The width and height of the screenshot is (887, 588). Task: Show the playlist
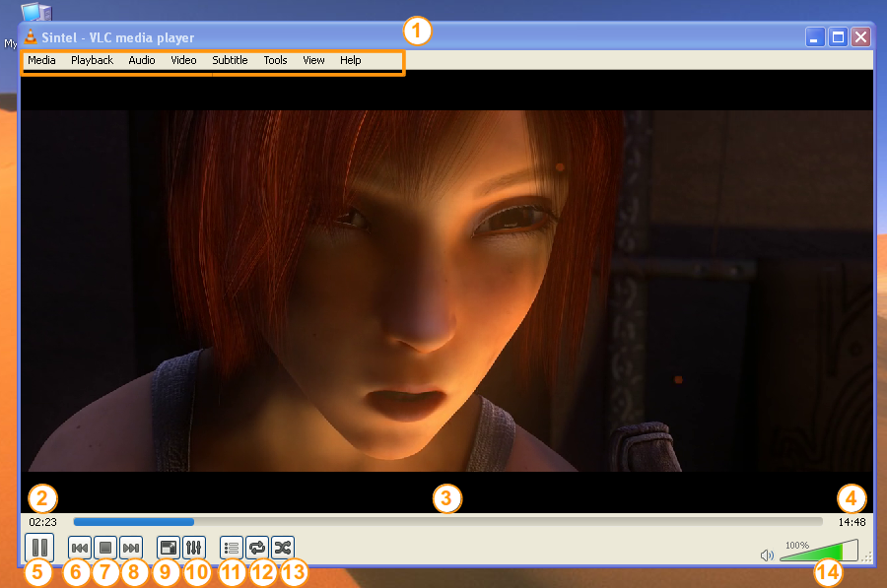(231, 548)
